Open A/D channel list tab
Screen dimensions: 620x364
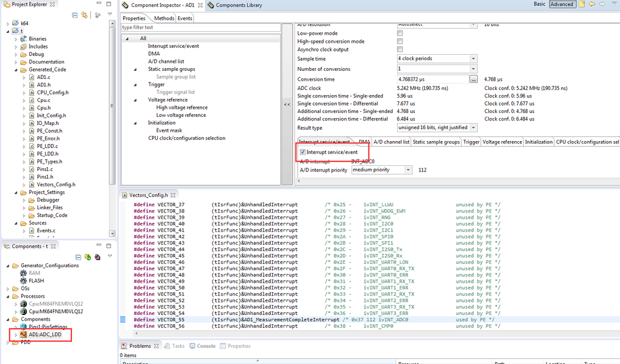pyautogui.click(x=391, y=142)
